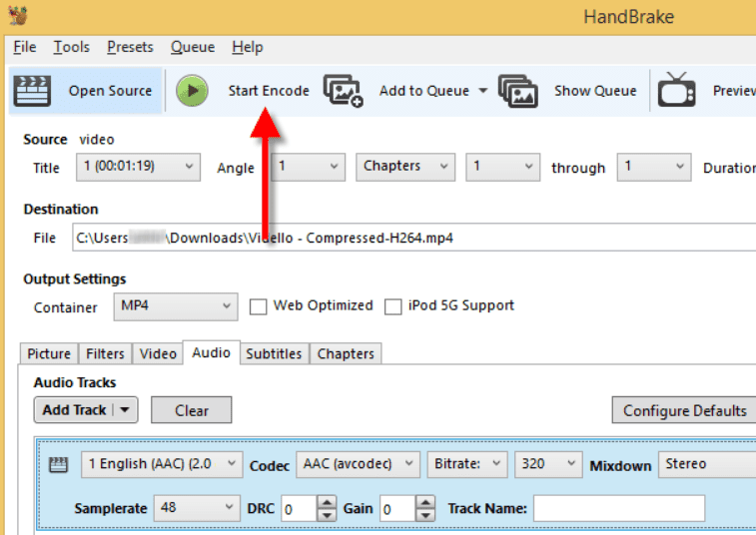This screenshot has height=535, width=756.
Task: Click the DRC value field
Action: click(299, 508)
